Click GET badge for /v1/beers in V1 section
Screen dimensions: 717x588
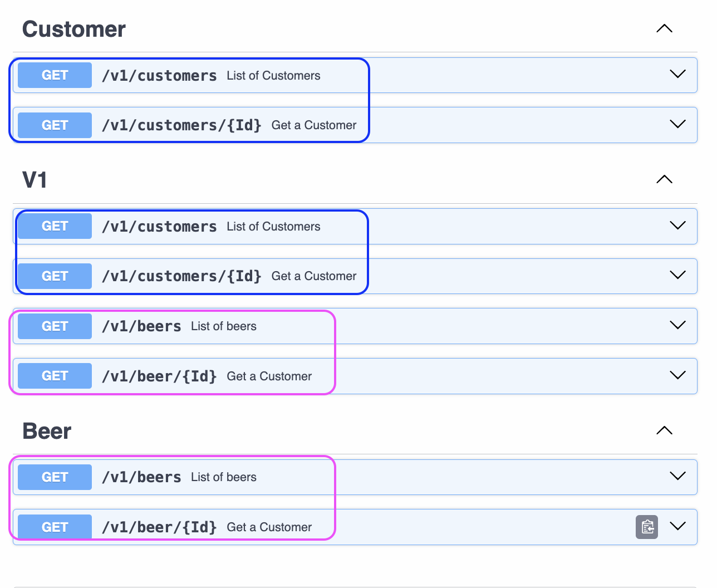(x=55, y=326)
